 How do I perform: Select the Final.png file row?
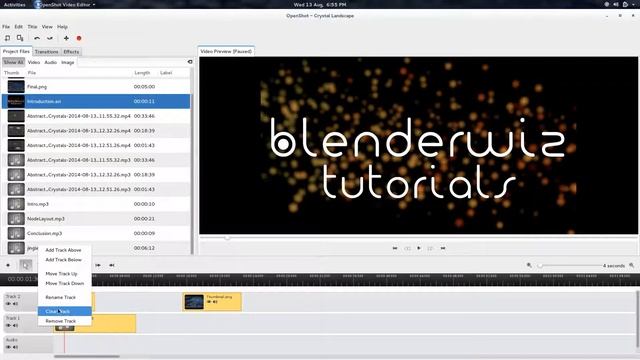tap(96, 87)
